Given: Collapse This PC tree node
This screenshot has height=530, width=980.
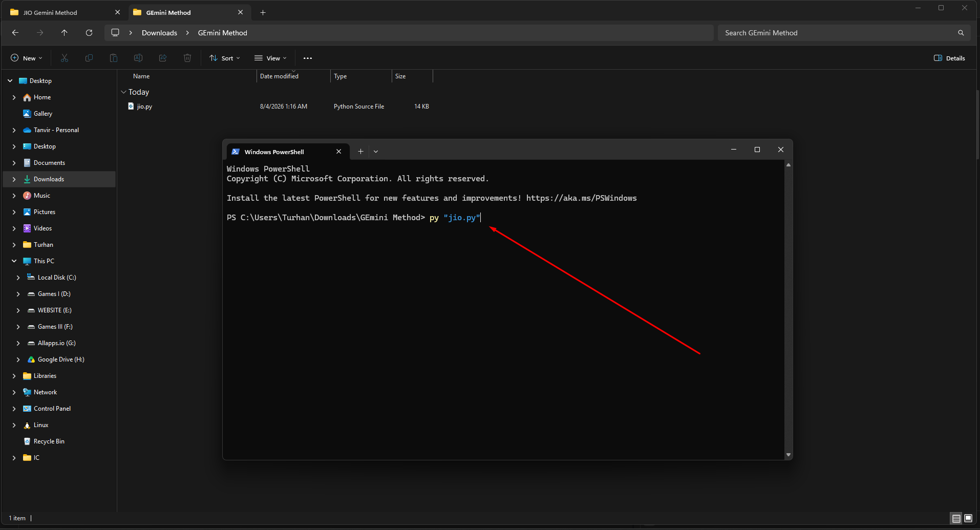Looking at the screenshot, I should click(14, 261).
